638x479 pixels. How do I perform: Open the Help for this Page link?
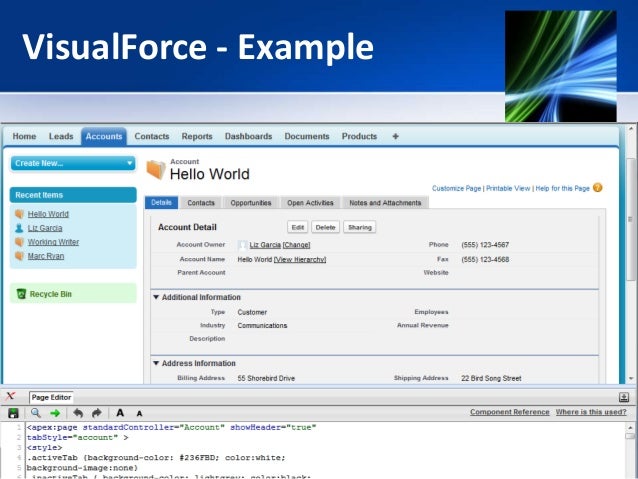tap(562, 188)
